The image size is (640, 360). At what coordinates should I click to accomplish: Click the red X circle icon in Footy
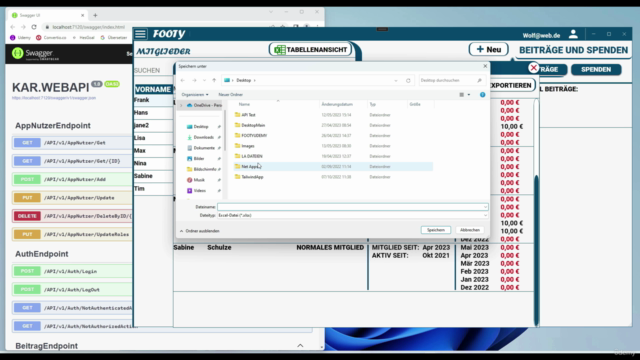tap(533, 68)
